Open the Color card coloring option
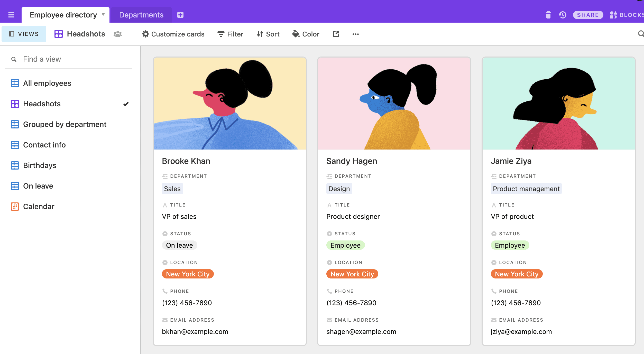This screenshot has width=644, height=354. click(306, 34)
